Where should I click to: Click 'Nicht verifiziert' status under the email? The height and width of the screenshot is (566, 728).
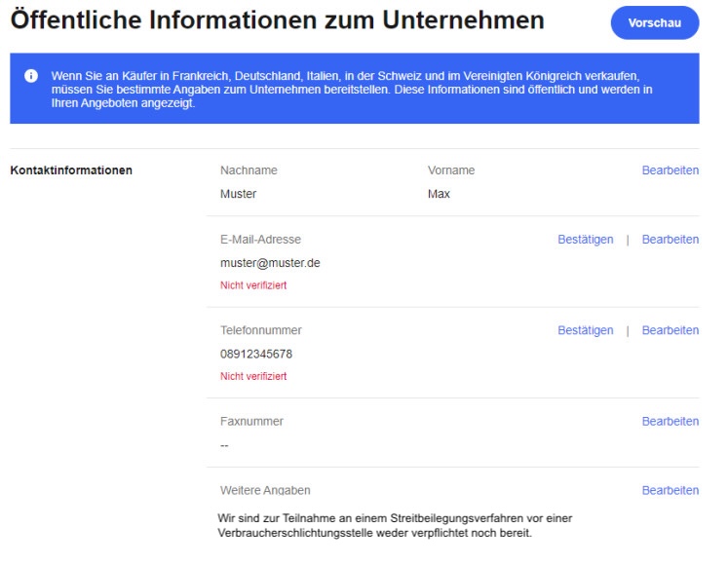tap(253, 285)
